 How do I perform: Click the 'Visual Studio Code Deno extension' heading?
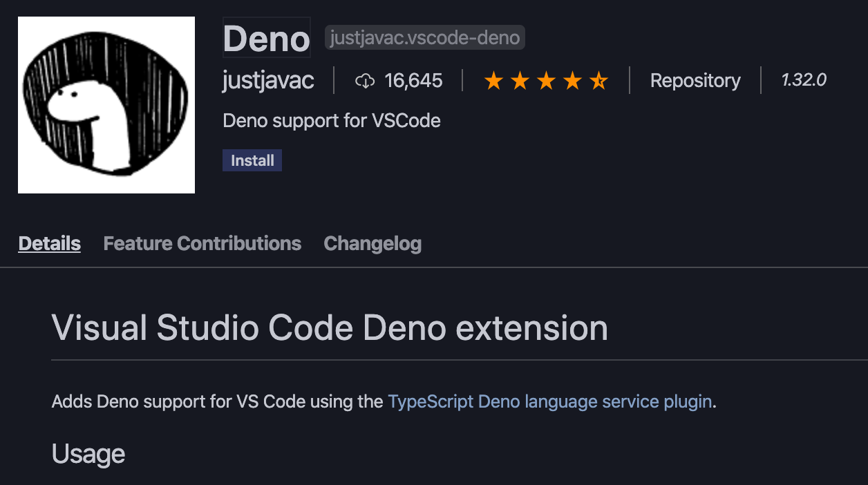tap(330, 328)
